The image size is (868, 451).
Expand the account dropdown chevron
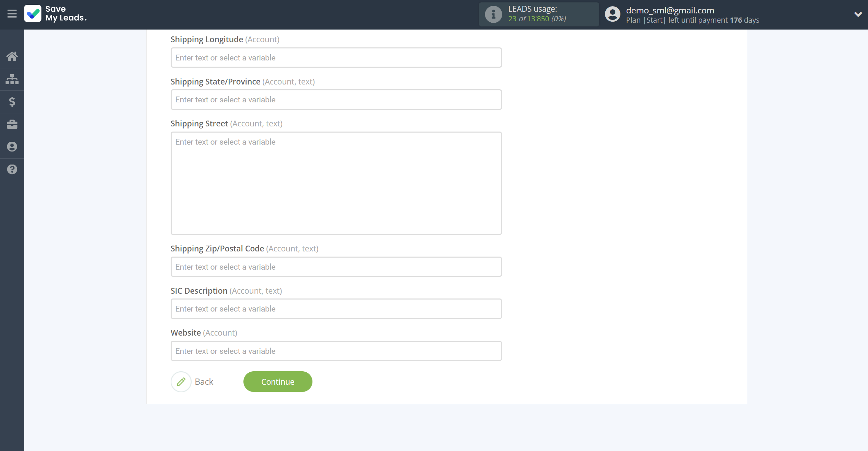[858, 14]
